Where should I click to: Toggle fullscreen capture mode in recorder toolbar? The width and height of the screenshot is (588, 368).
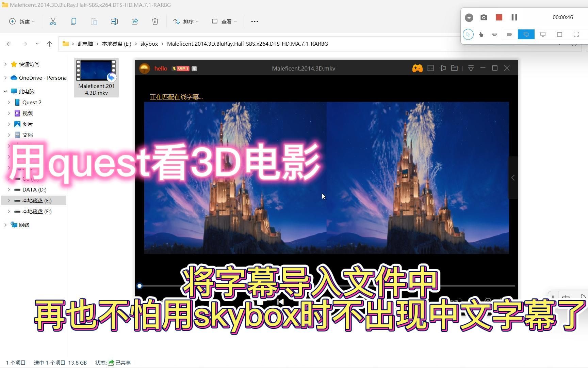[576, 34]
